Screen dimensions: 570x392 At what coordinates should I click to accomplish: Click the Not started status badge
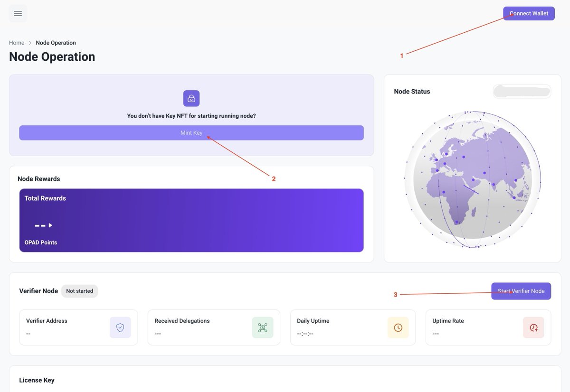[x=79, y=291]
